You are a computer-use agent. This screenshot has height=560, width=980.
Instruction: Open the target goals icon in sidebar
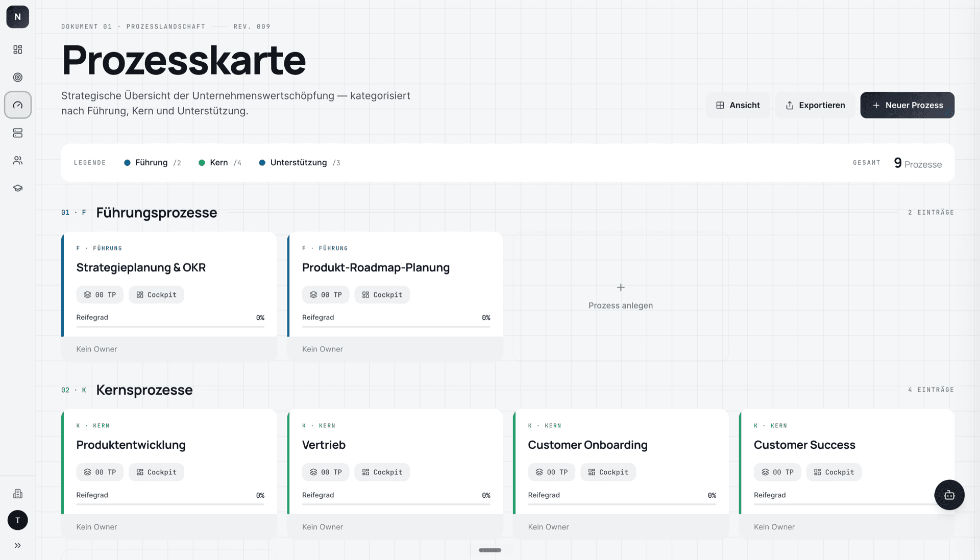click(x=18, y=78)
